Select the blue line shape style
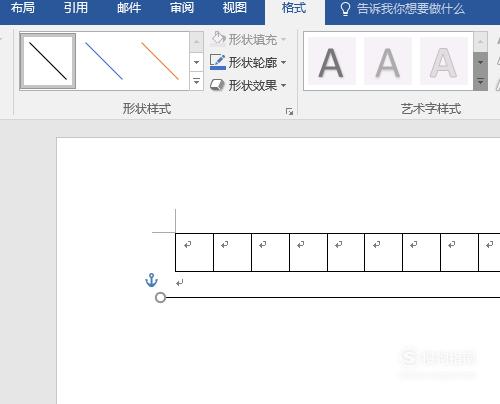This screenshot has width=500, height=404. click(104, 61)
